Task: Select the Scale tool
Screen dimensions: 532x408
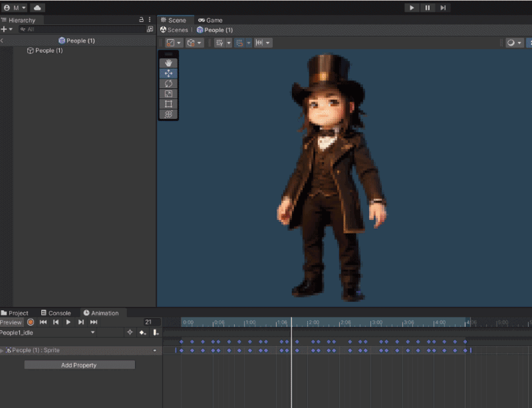Action: pyautogui.click(x=168, y=93)
